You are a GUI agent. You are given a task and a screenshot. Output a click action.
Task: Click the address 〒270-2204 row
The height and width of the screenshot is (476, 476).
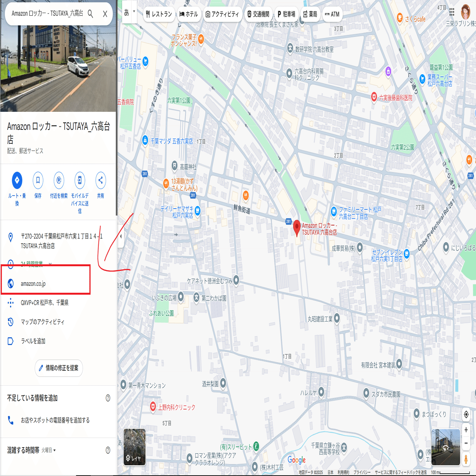58,241
